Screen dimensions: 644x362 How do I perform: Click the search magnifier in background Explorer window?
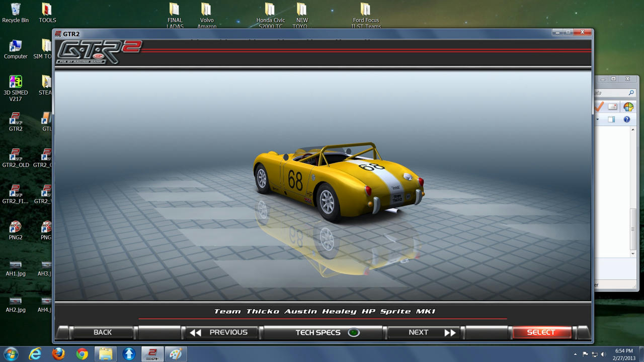click(631, 93)
